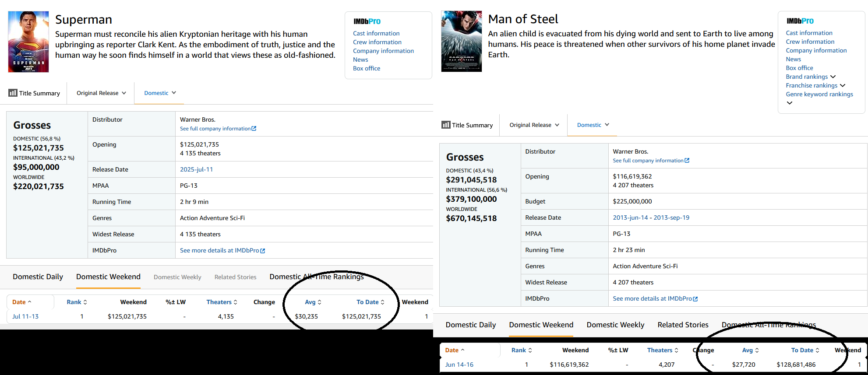The width and height of the screenshot is (868, 375).
Task: Sort the Superman table by Avg
Action: (313, 302)
